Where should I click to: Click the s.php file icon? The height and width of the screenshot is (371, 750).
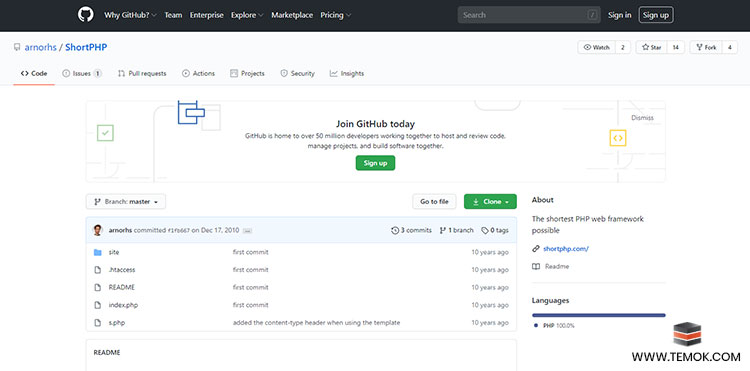point(98,323)
